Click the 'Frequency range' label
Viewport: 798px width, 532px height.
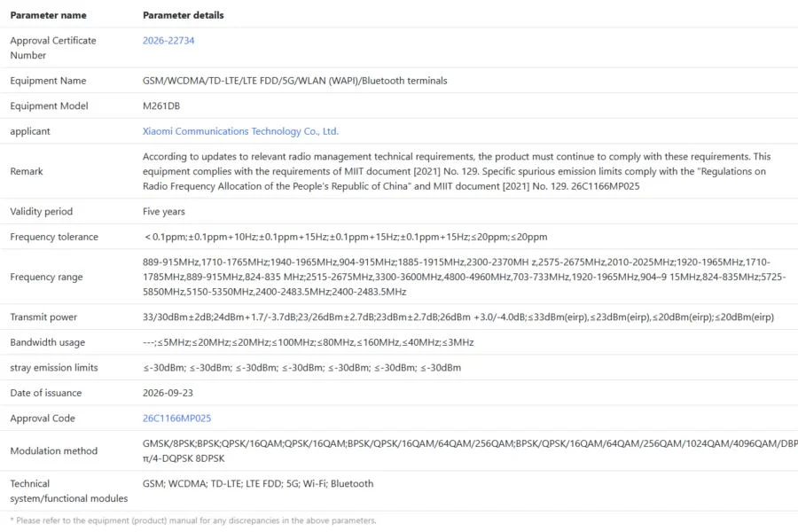tap(46, 278)
